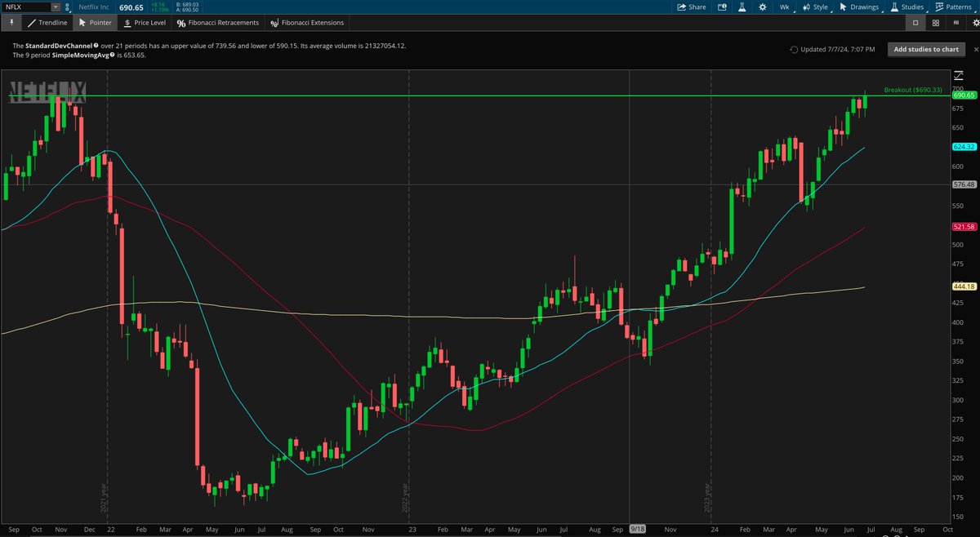Click the green 690.65 current price bubble
Image resolution: width=980 pixels, height=537 pixels.
964,95
